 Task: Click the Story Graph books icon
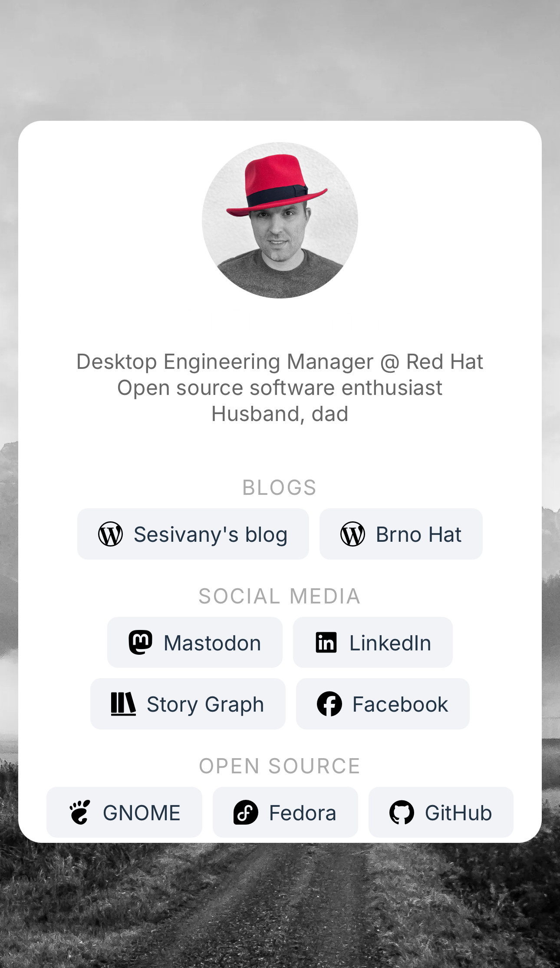click(x=123, y=704)
